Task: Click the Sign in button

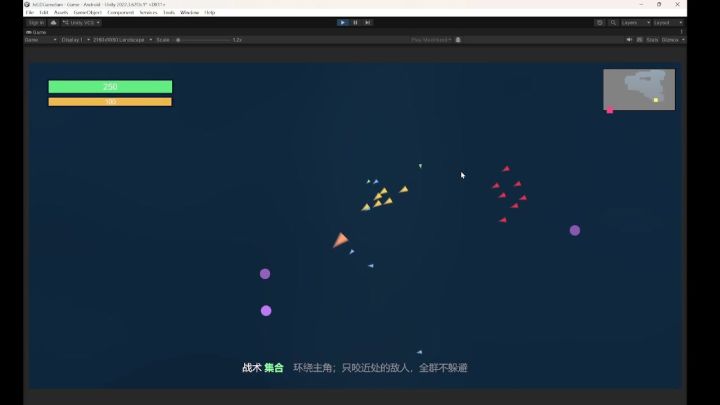Action: point(36,22)
